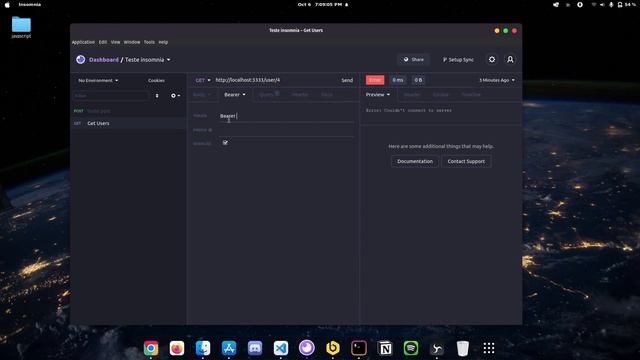The image size is (640, 360).
Task: Click the Apple menu icon
Action: 7,5
